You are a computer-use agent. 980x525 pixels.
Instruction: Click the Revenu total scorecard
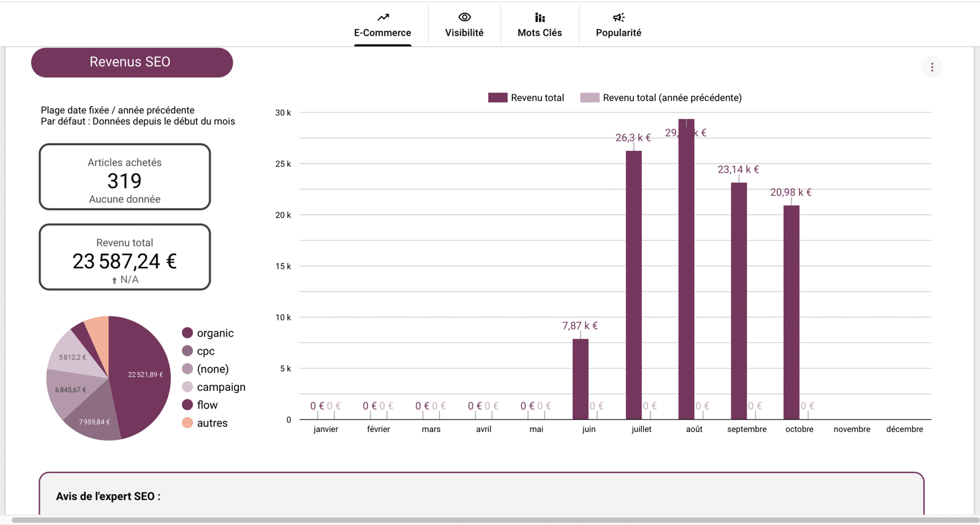tap(125, 257)
